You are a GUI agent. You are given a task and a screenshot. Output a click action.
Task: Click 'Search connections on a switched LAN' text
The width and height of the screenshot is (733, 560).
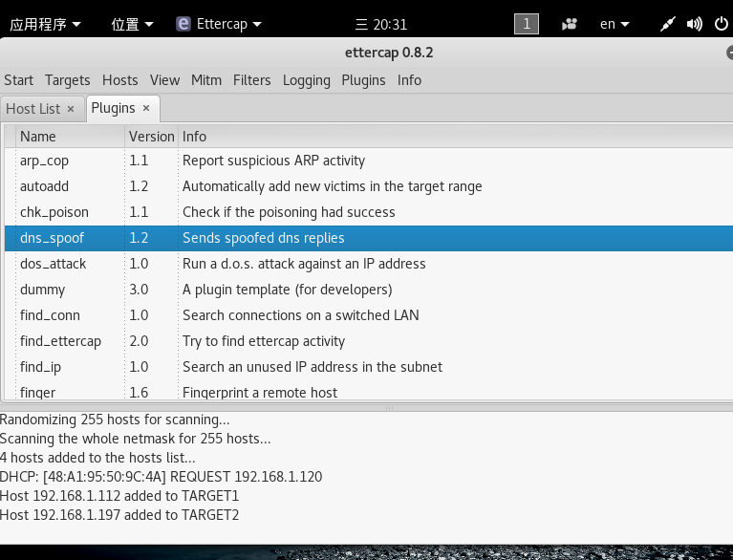301,315
